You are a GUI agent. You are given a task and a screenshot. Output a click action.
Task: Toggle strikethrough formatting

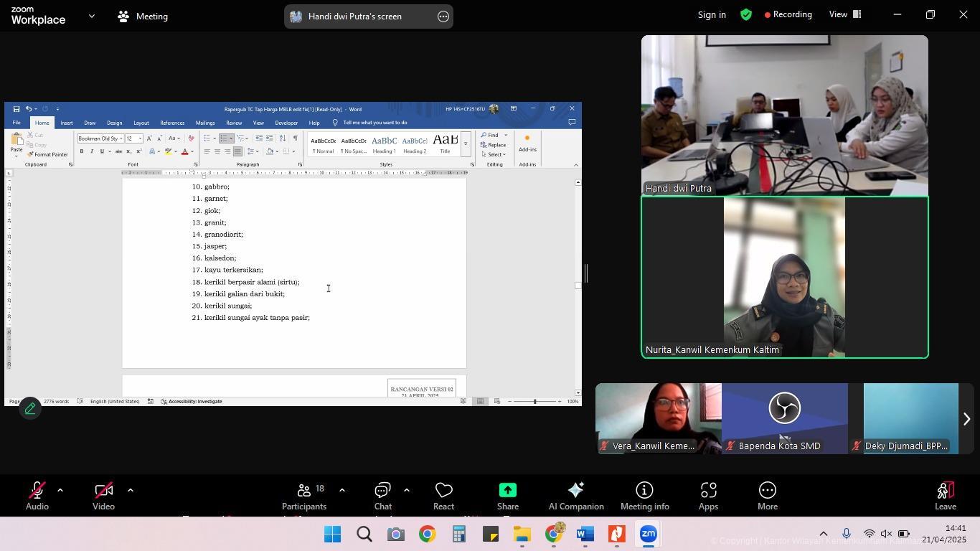point(118,151)
